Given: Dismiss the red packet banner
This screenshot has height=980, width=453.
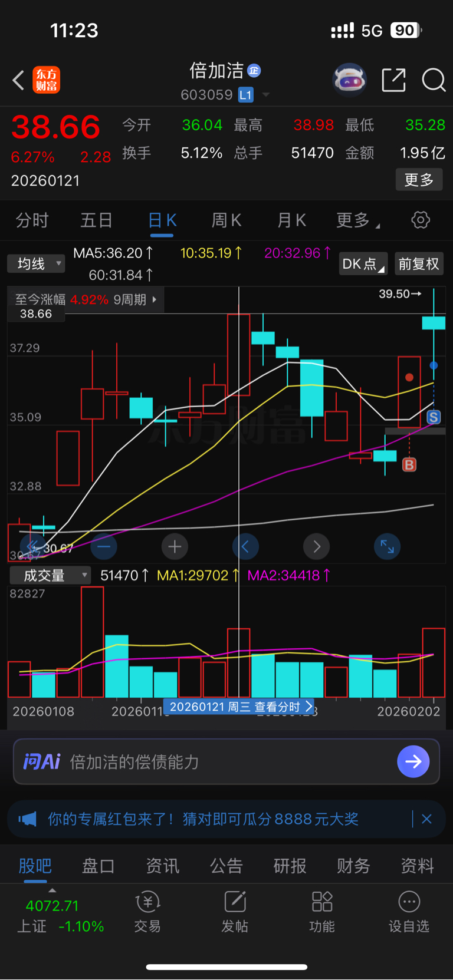Looking at the screenshot, I should [x=427, y=819].
